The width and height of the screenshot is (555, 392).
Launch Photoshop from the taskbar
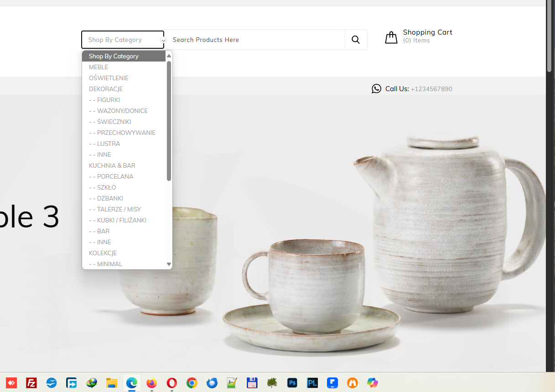pos(292,382)
